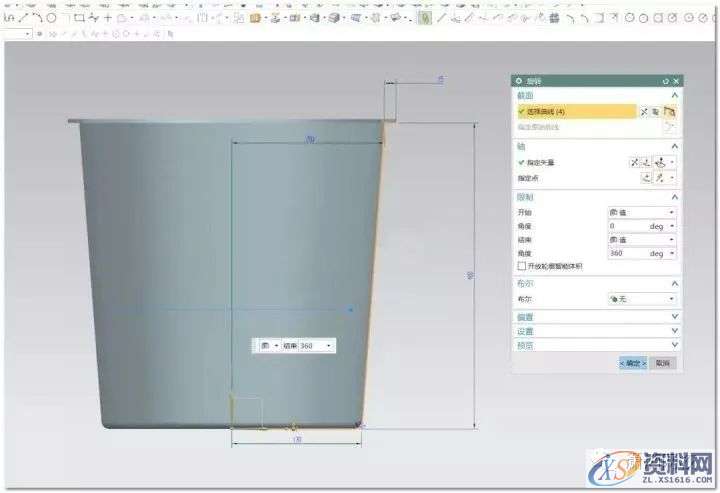This screenshot has height=493, width=720.
Task: Open the point dialog icon beside 指定点
Action: point(646,177)
